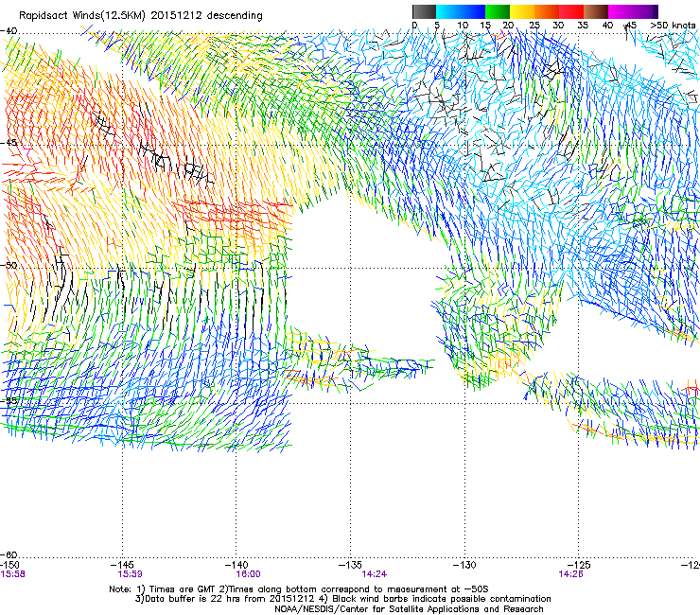Click the 15:59 pass time label
Viewport: 700px width, 615px height.
(130, 574)
